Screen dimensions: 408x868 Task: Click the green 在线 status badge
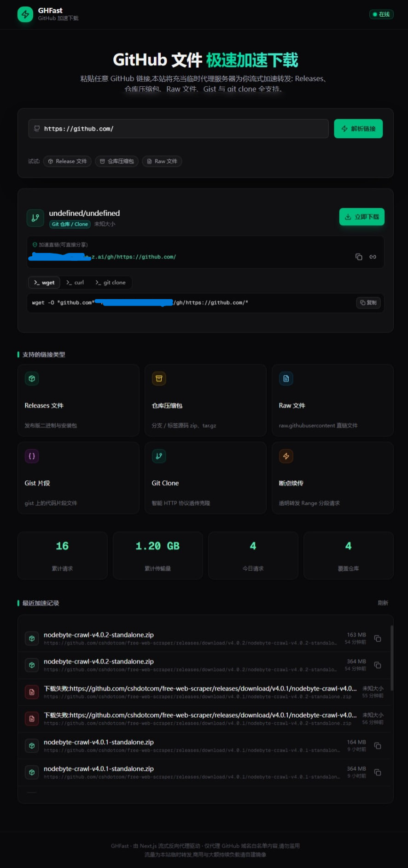click(381, 14)
